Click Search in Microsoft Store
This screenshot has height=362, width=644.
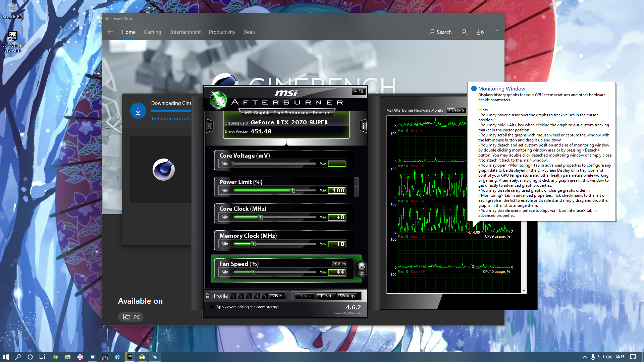[x=440, y=32]
